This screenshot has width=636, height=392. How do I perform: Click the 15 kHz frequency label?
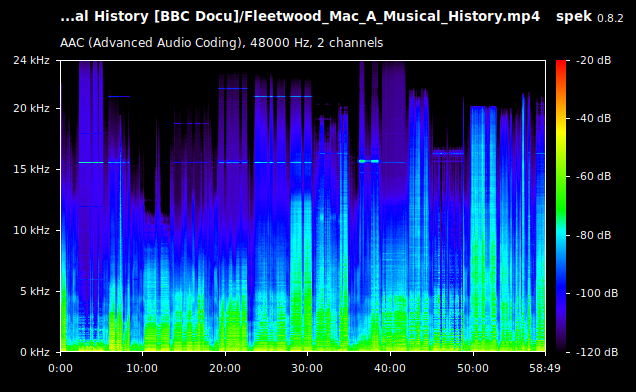[31, 169]
